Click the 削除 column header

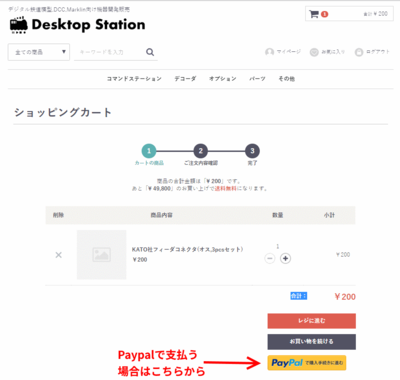[58, 215]
